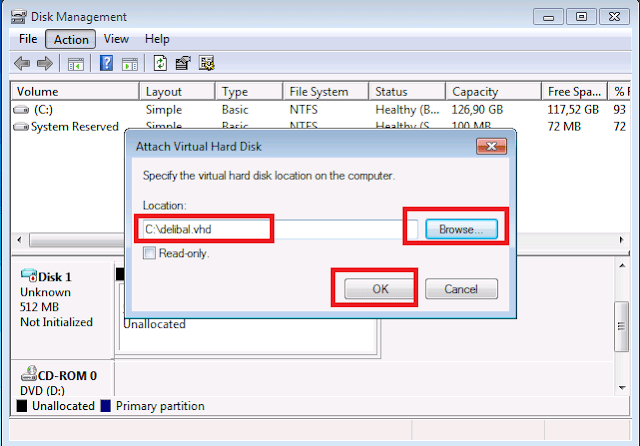The width and height of the screenshot is (640, 446).
Task: Close the Attach Virtual Hard Disk dialog
Action: pyautogui.click(x=490, y=147)
